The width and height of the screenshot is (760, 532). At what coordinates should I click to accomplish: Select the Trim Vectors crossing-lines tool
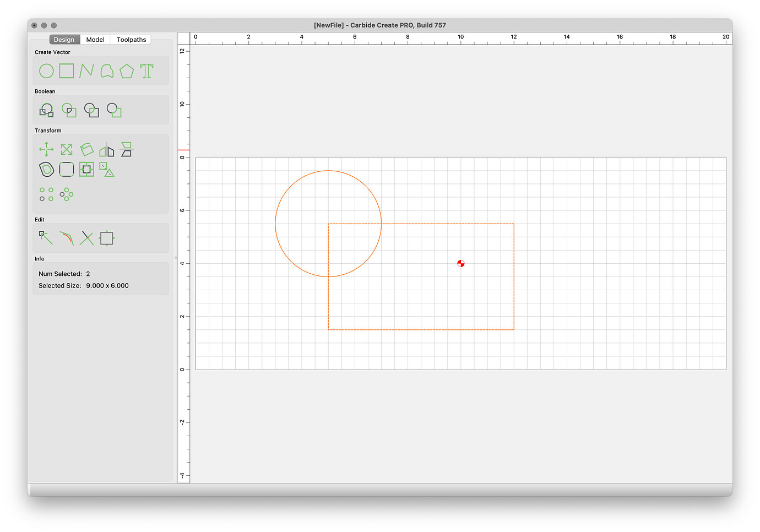(x=86, y=238)
